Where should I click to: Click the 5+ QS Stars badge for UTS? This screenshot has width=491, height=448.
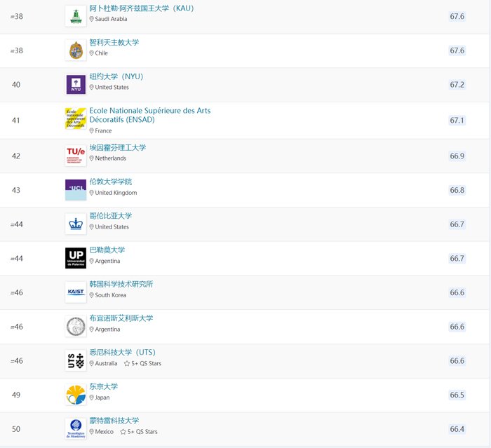[142, 363]
